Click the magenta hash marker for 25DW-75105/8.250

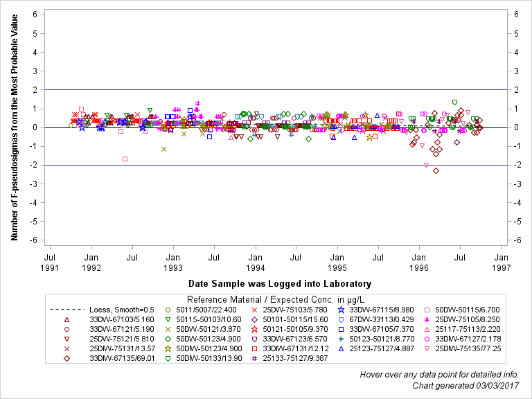click(427, 319)
